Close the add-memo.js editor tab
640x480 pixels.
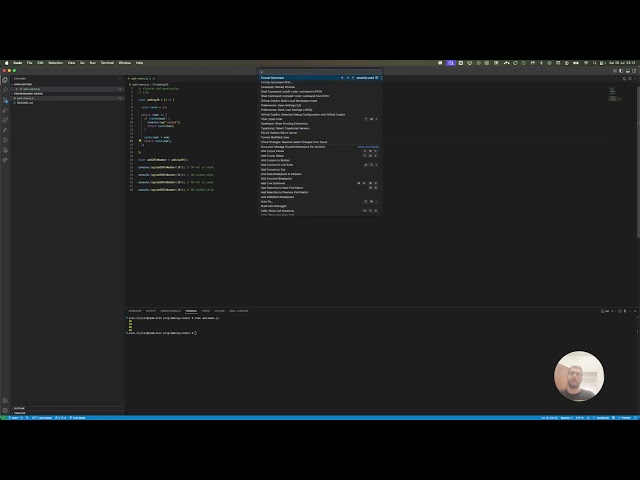(x=154, y=78)
